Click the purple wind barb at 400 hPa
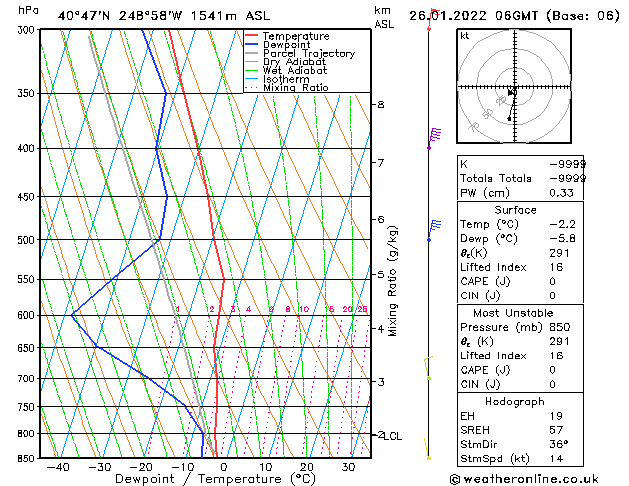629x486 pixels. [x=434, y=138]
